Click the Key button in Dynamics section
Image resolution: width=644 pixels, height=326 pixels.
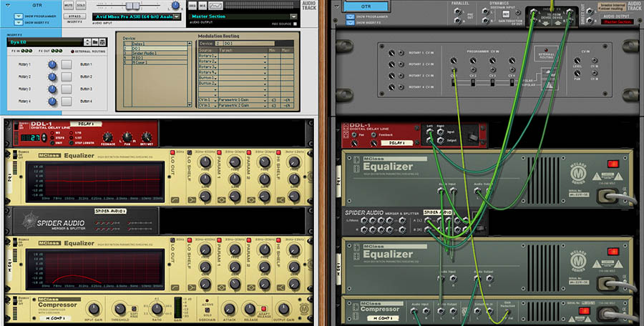point(506,14)
